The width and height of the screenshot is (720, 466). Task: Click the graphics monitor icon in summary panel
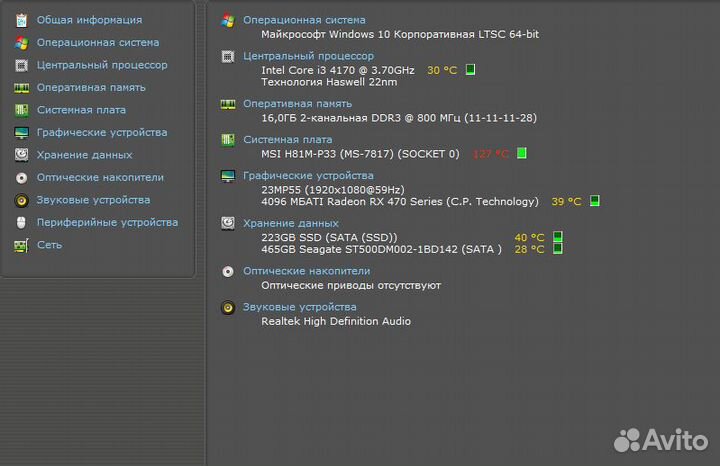(x=228, y=176)
